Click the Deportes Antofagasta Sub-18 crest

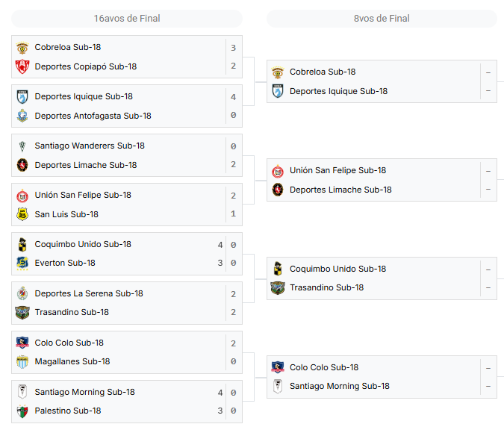click(x=22, y=116)
